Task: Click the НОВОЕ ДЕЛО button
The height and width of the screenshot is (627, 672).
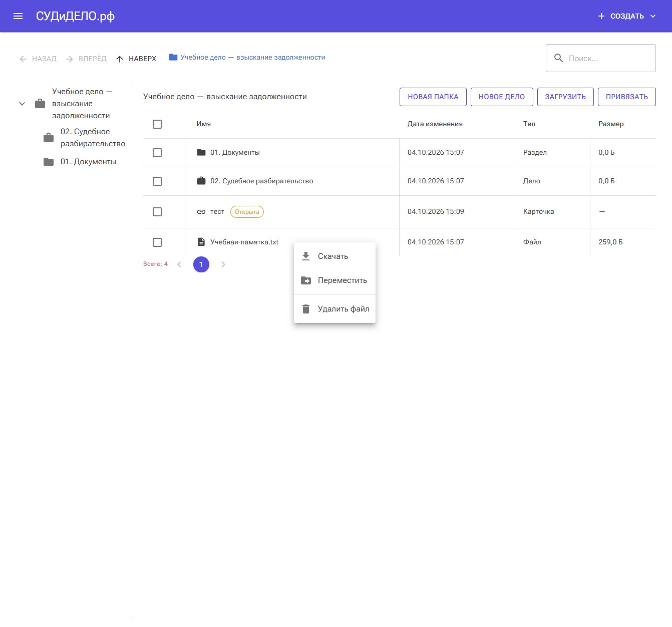Action: coord(502,97)
